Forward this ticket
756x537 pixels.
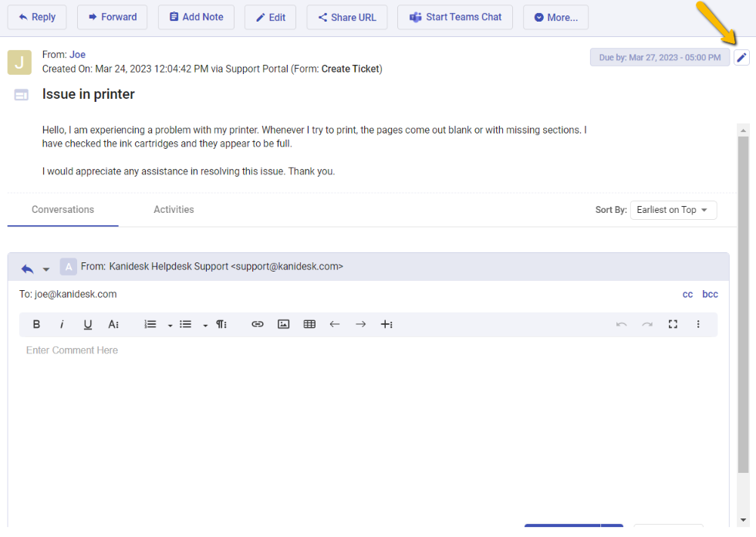coord(112,17)
